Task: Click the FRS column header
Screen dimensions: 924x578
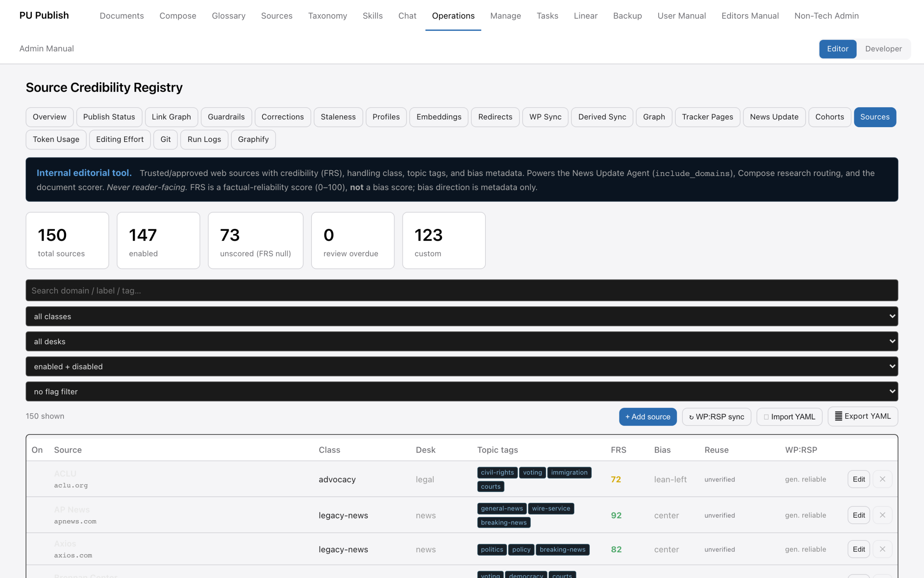Action: coord(618,450)
